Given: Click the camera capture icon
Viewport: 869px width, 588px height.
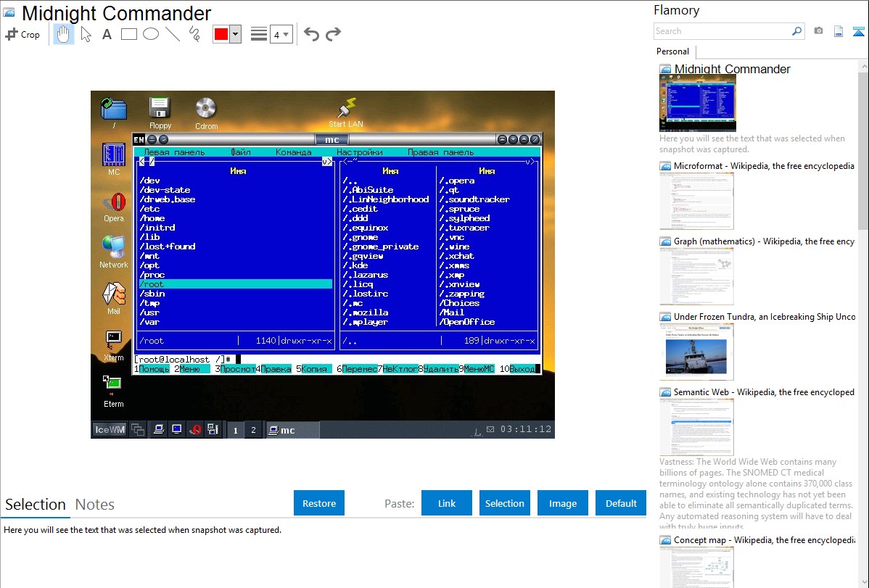Looking at the screenshot, I should (x=818, y=31).
